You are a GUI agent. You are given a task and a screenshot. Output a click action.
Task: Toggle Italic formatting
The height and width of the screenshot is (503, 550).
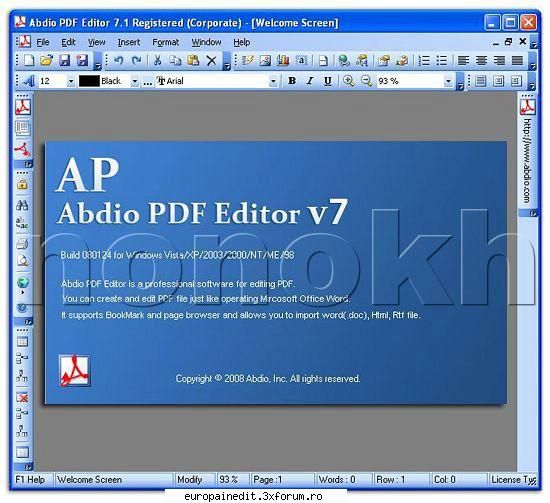(309, 81)
